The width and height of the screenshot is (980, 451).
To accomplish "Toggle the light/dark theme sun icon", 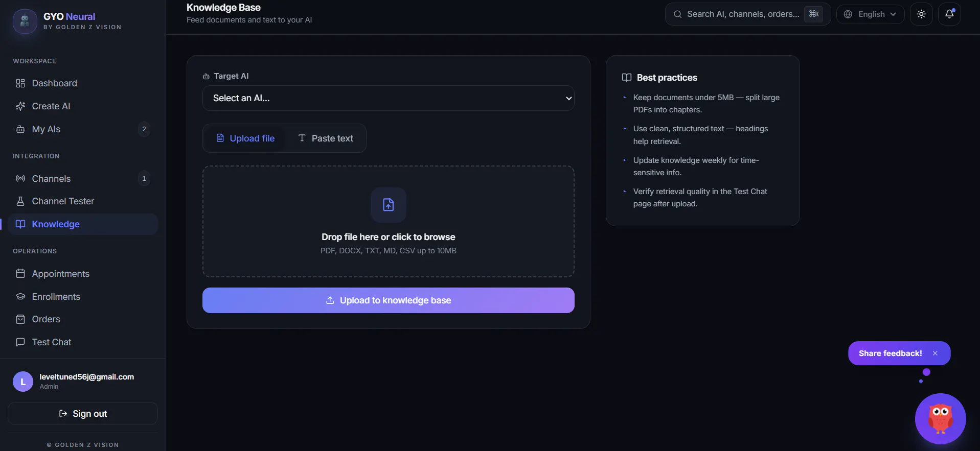I will point(921,14).
